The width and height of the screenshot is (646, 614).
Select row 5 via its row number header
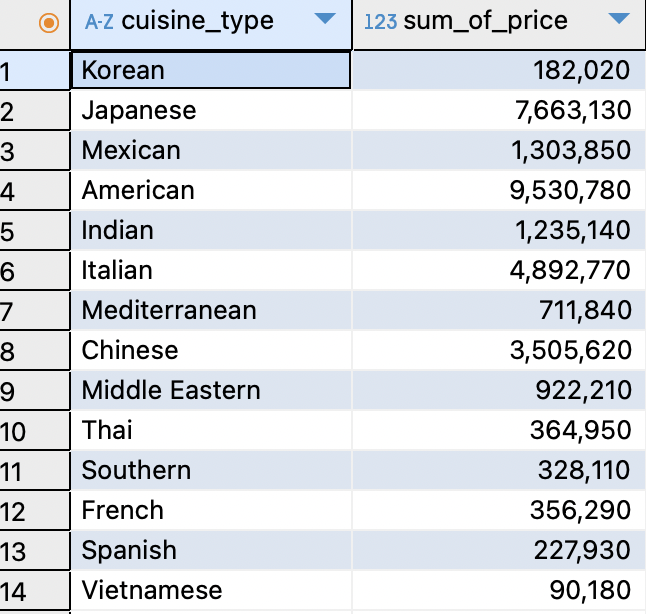tap(35, 230)
